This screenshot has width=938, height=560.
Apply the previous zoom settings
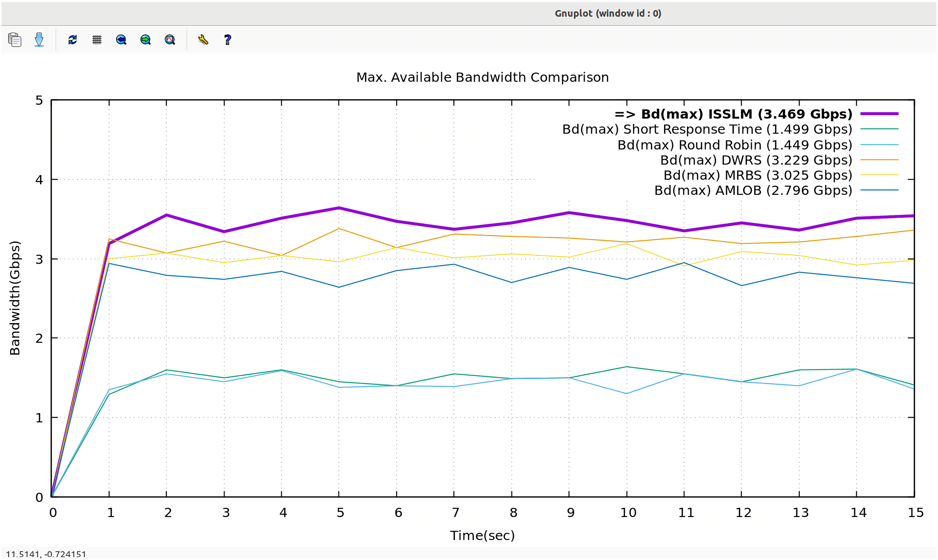121,40
